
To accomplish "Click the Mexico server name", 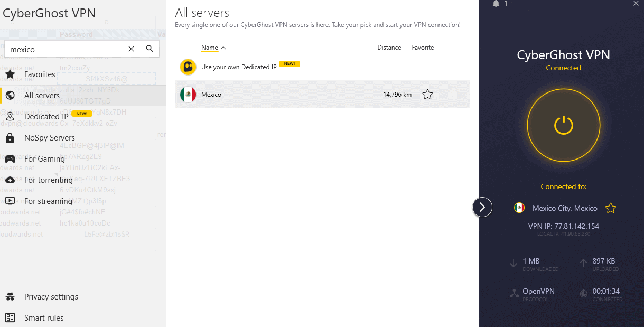I will (211, 95).
